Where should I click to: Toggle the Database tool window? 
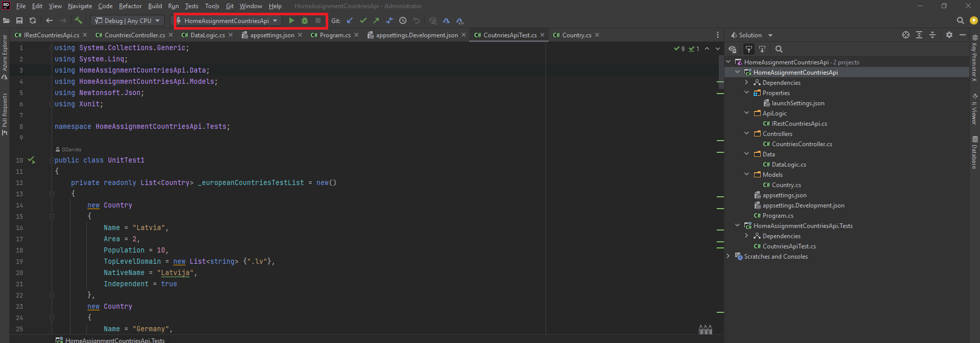(975, 152)
